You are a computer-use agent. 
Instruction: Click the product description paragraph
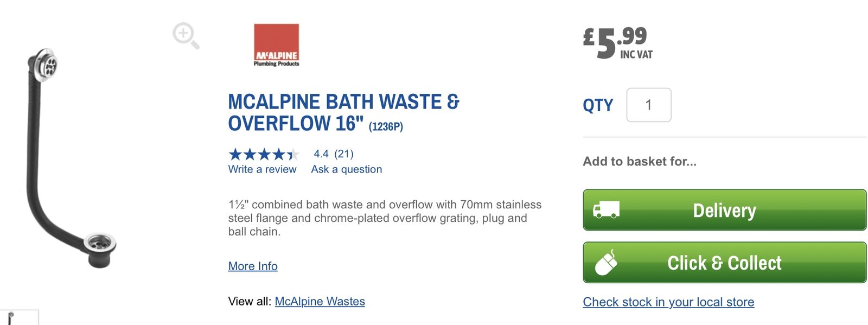click(x=384, y=218)
